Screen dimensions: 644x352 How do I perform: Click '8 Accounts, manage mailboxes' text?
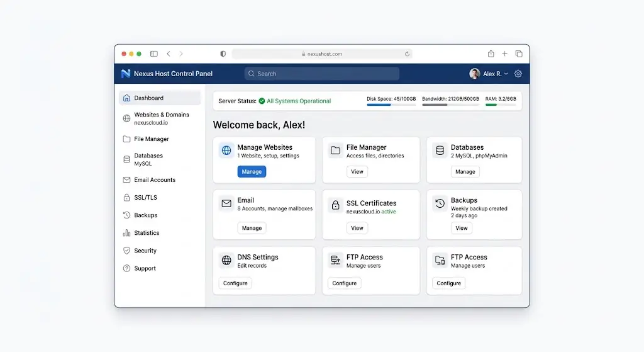275,208
